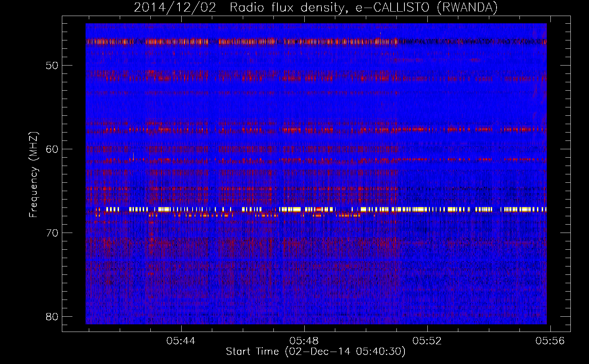Viewport: 589px width, 364px height.
Task: Click the plot title "Radio flux density, e-CALLISTO (RWANDA)"
Action: [363, 7]
